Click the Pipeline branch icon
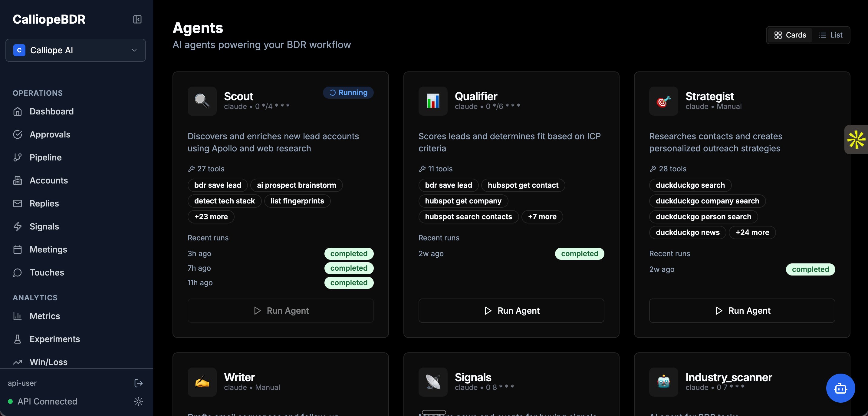The image size is (868, 416). 18,157
